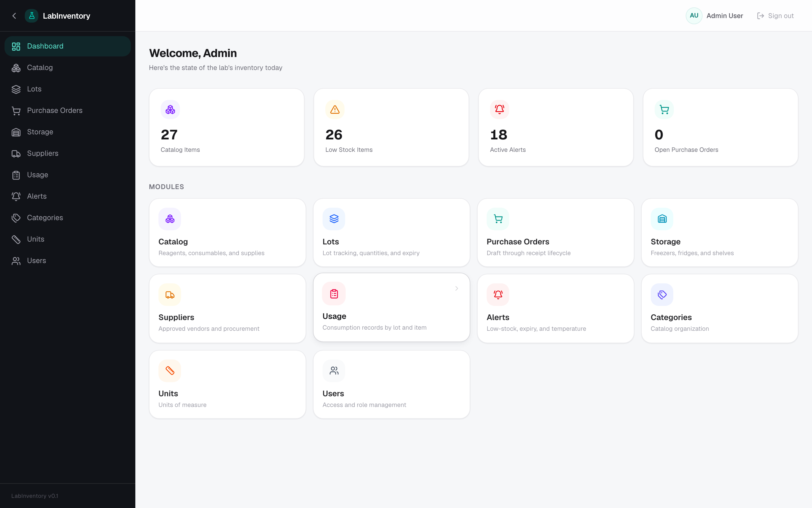The image size is (812, 508).
Task: Click the Lots module layers icon
Action: [x=334, y=219]
